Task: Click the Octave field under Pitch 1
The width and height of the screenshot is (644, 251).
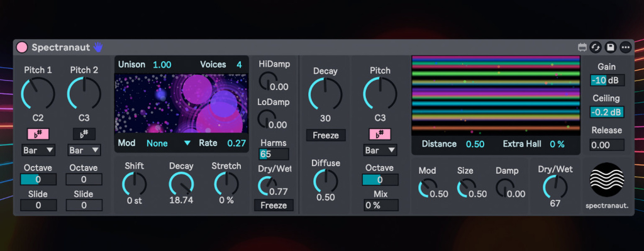Action: (38, 179)
